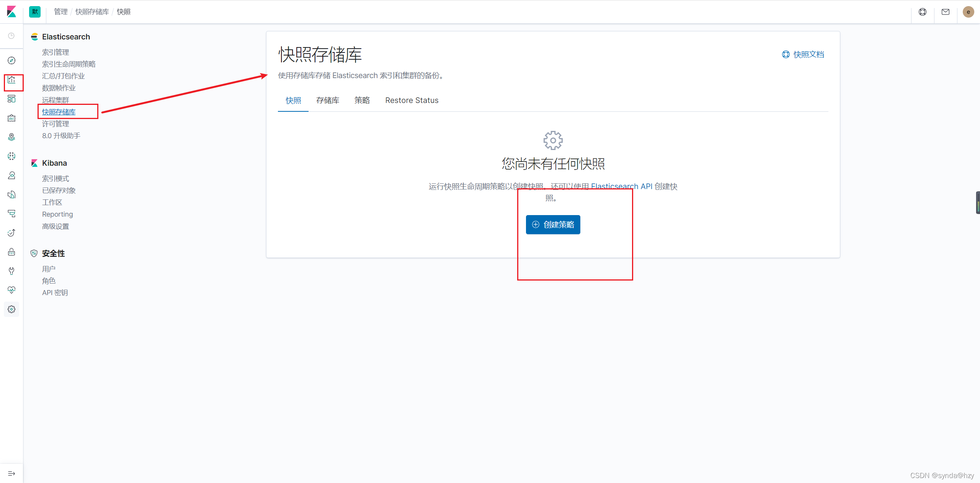
Task: Switch to the 存储库 tab
Action: tap(328, 100)
